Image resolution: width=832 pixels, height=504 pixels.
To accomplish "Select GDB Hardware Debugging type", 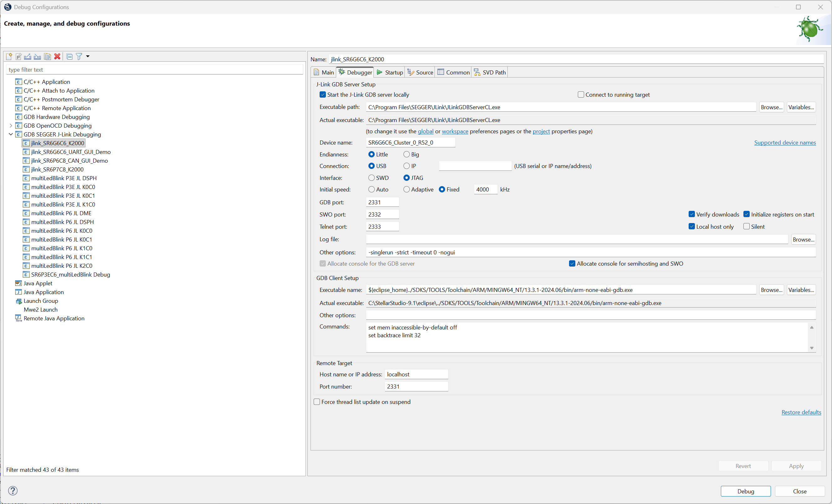I will [53, 117].
